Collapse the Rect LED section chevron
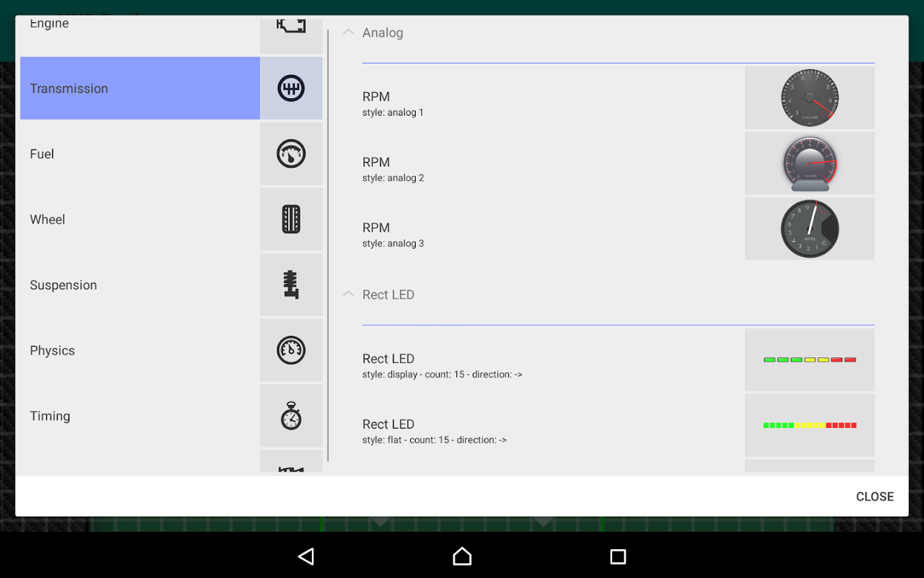Viewport: 924px width, 578px height. 348,294
